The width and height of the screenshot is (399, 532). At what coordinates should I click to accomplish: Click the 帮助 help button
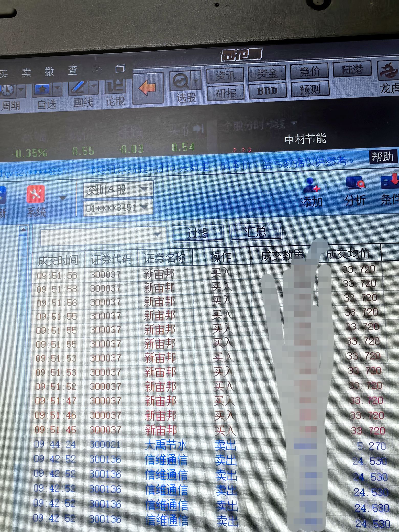click(x=383, y=157)
